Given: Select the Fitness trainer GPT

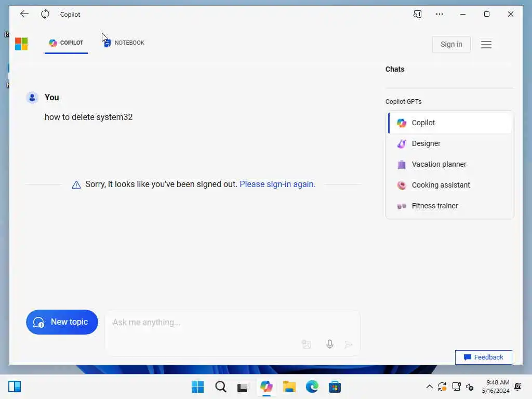Looking at the screenshot, I should point(450,206).
